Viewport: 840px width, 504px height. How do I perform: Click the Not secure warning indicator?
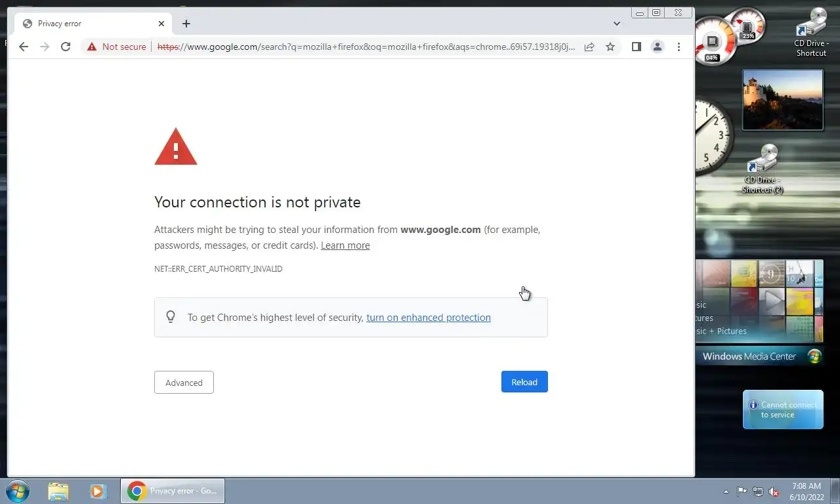coord(116,47)
